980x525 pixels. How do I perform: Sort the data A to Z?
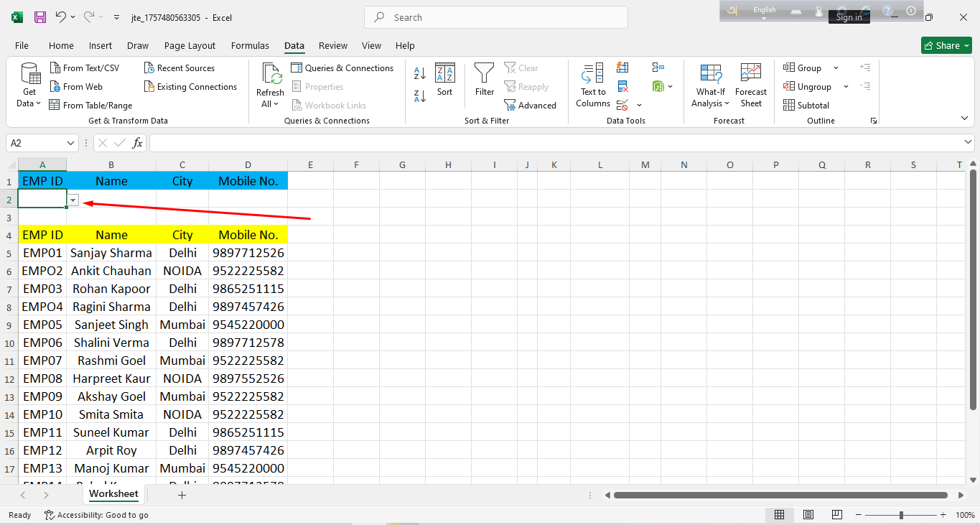[419, 73]
